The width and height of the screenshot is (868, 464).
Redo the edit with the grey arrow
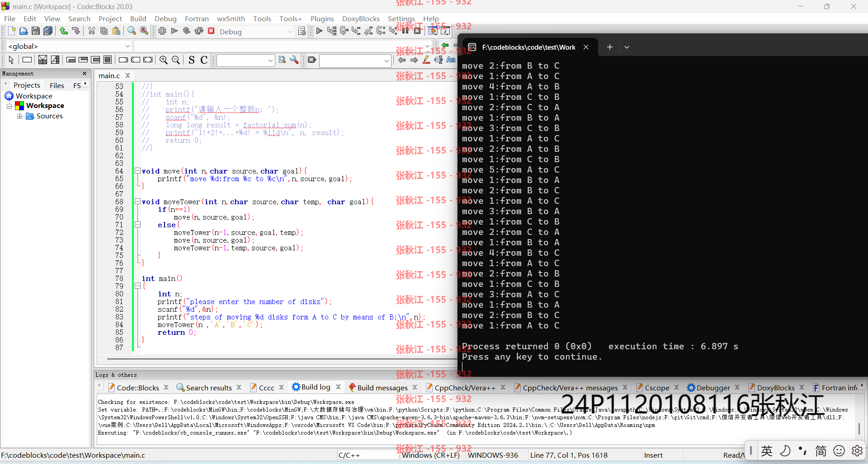click(x=76, y=31)
